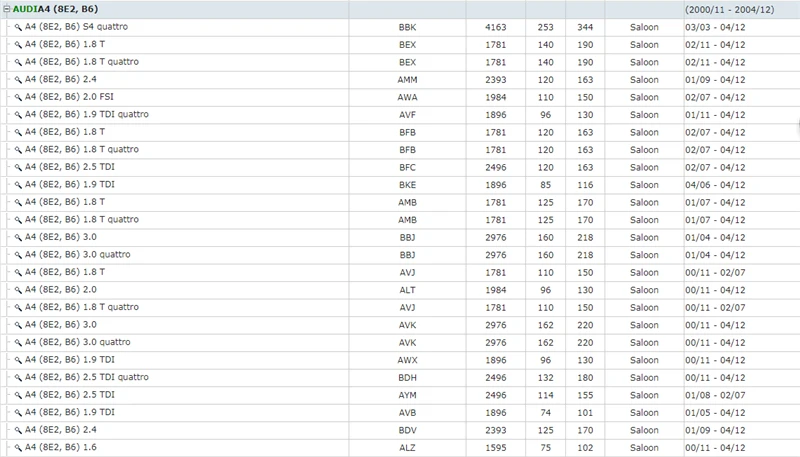Image resolution: width=800 pixels, height=457 pixels.
Task: Click the BDV engine code cell
Action: (x=407, y=430)
